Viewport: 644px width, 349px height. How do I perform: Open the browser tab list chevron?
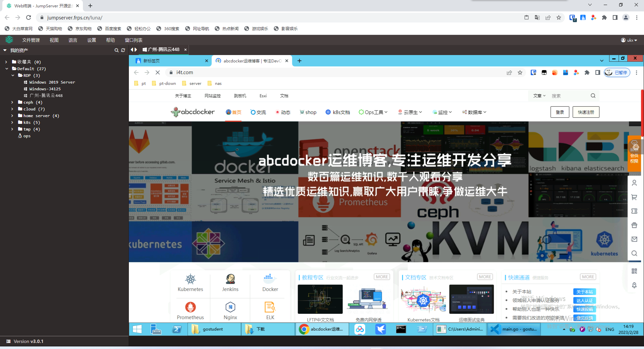click(601, 60)
